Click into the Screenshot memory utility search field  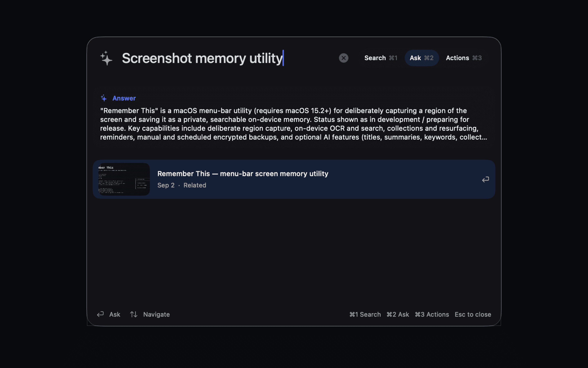click(x=203, y=58)
